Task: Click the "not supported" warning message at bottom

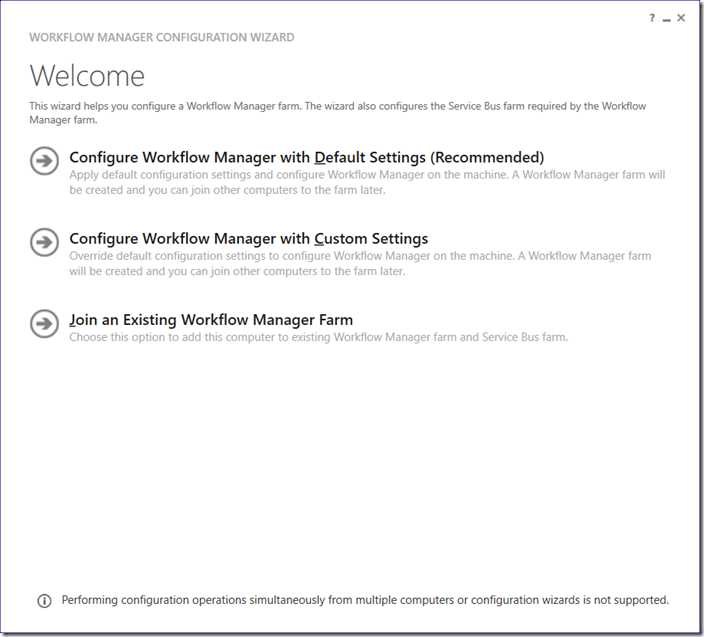Action: tap(365, 600)
